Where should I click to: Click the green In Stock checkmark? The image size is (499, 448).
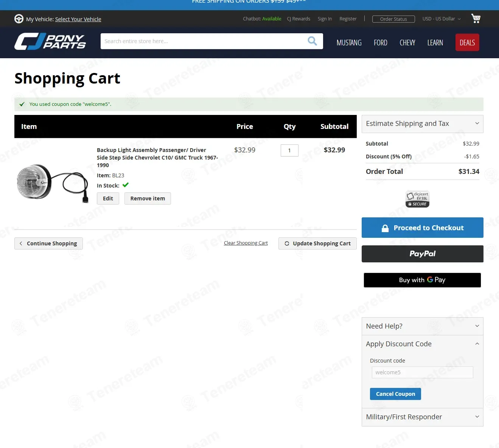click(126, 185)
